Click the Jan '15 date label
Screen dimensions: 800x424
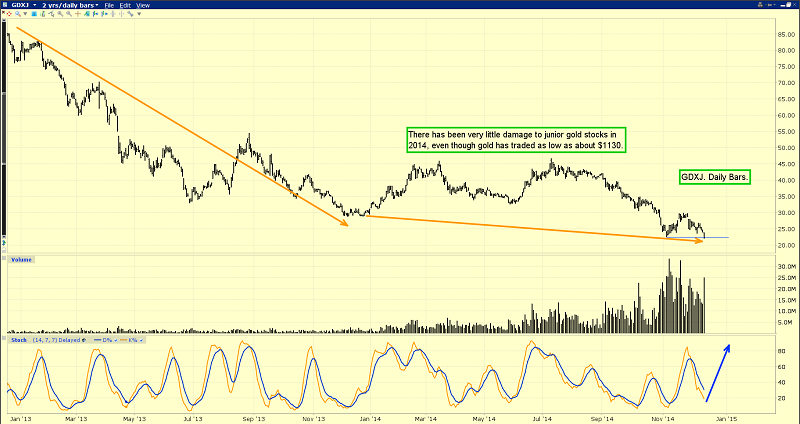tap(726, 419)
